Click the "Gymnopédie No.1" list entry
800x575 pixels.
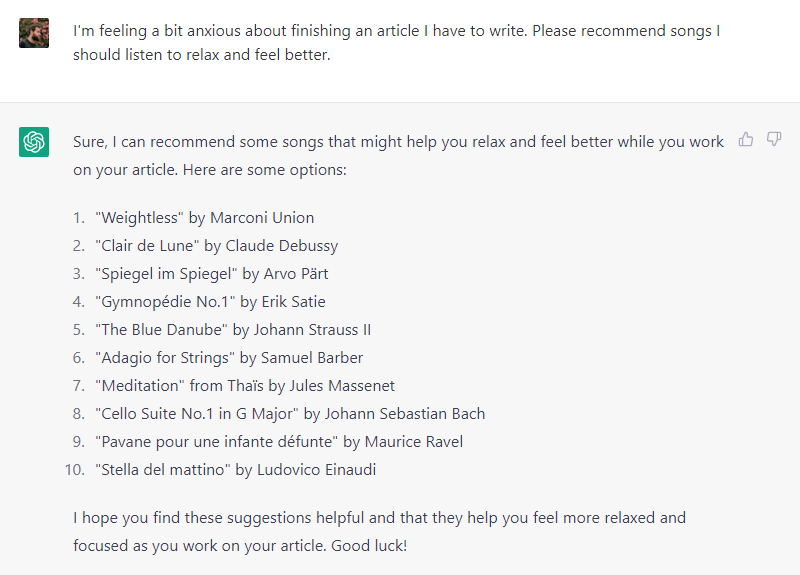[210, 302]
